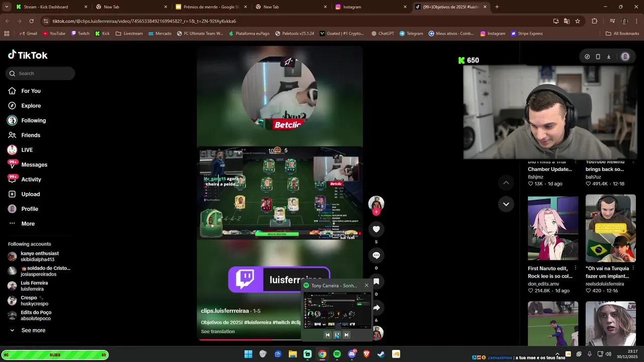The height and width of the screenshot is (362, 644).
Task: Go to next video with down chevron
Action: [506, 204]
